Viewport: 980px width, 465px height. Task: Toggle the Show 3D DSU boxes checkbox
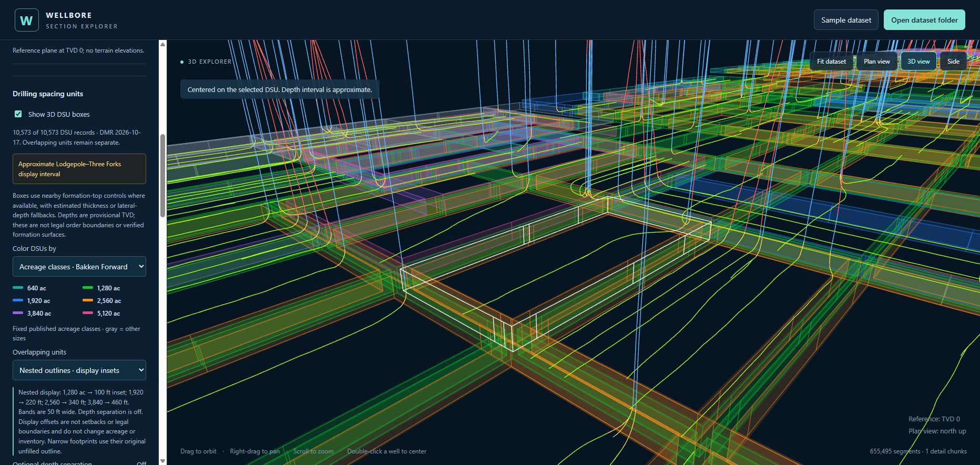pyautogui.click(x=18, y=114)
